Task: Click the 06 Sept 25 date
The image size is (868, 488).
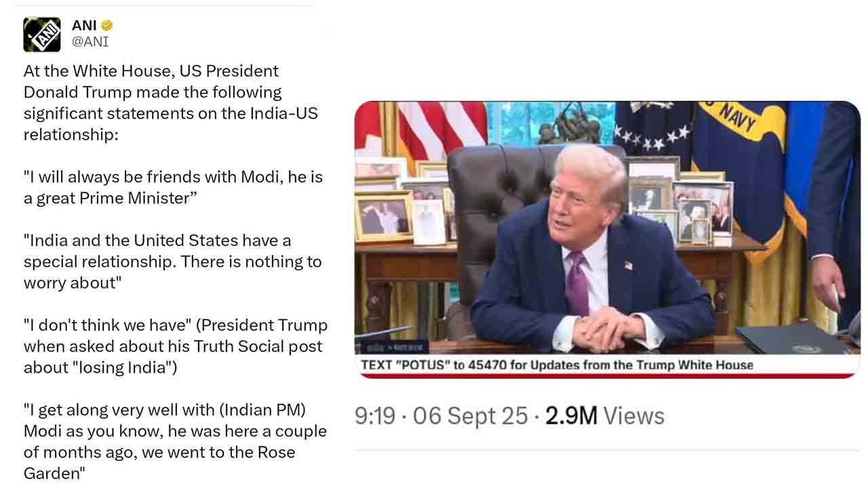Action: point(470,415)
